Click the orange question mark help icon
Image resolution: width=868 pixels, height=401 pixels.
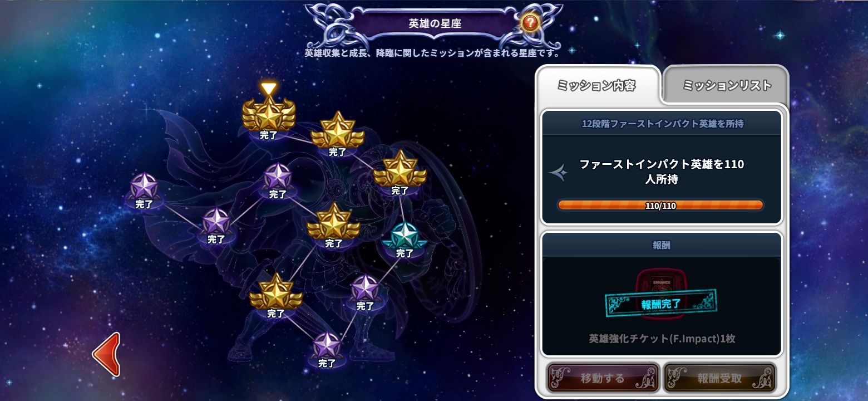(x=530, y=23)
